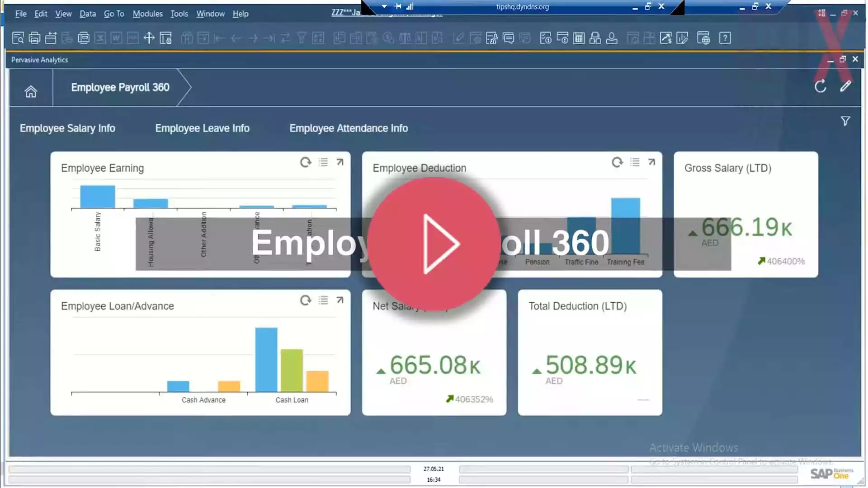Click the Employee Payroll 360 breadcrumb

click(x=120, y=87)
